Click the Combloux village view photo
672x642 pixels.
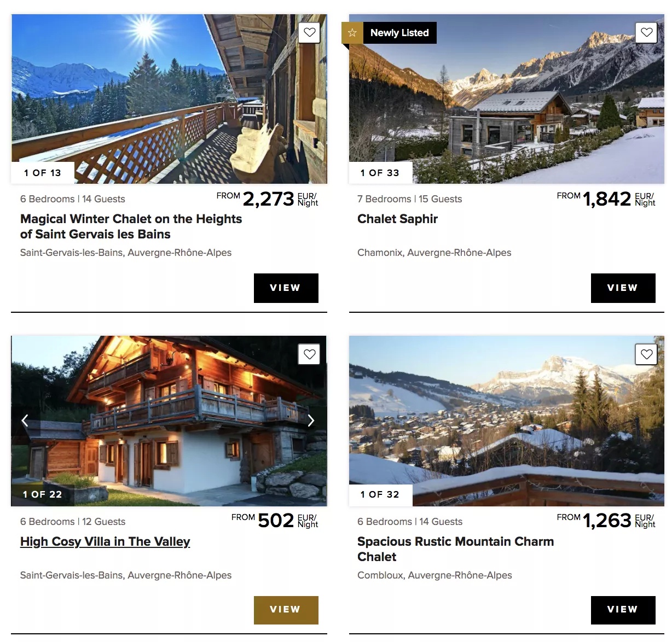(507, 421)
